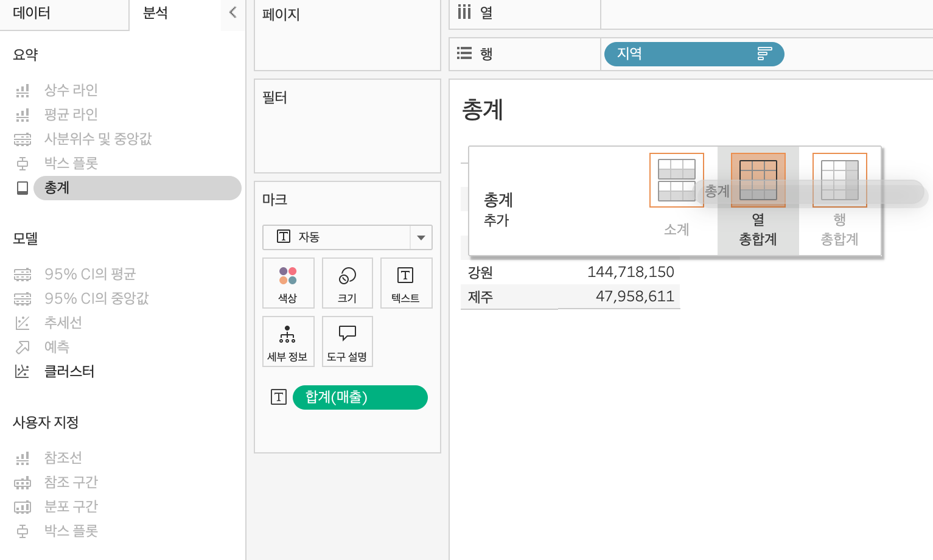Open the 세부 정보 marks button

288,341
